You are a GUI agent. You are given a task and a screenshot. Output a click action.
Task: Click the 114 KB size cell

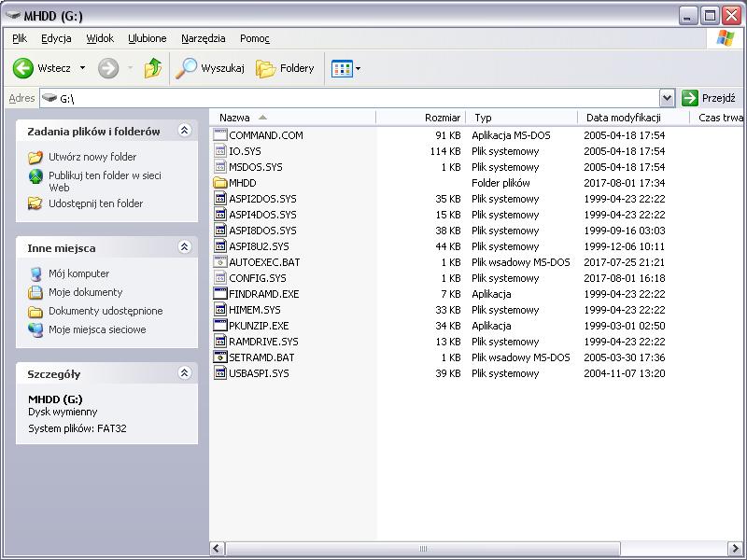pos(445,151)
